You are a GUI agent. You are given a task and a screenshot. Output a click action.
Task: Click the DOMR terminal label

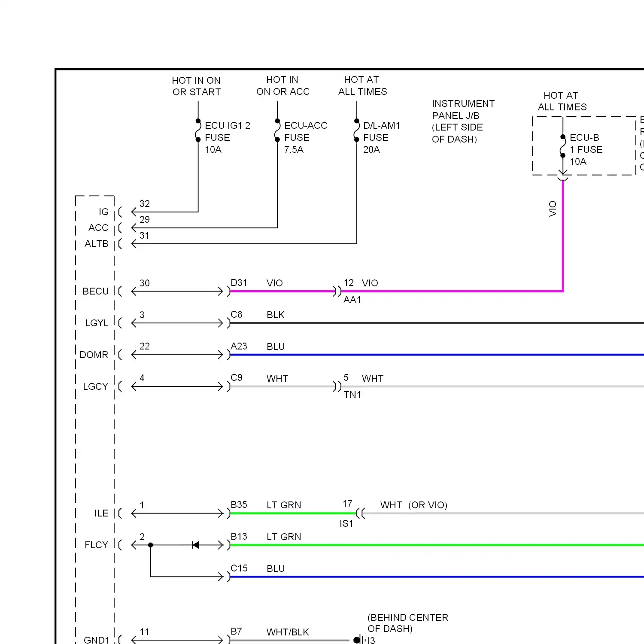(x=94, y=355)
